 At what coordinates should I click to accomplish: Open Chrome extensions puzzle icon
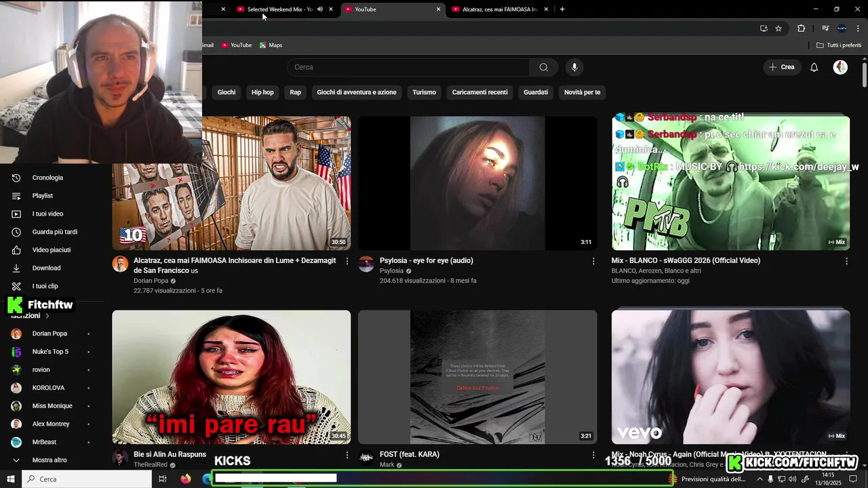click(801, 28)
